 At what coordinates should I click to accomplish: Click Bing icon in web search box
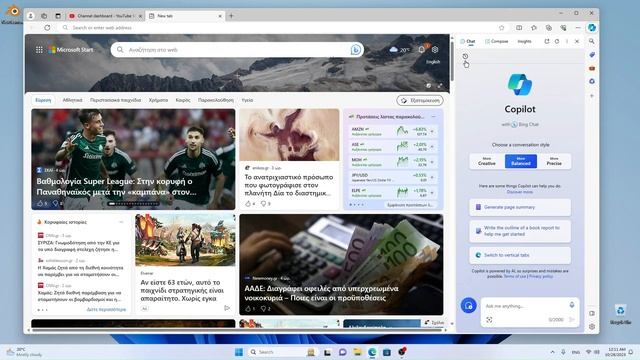click(356, 50)
